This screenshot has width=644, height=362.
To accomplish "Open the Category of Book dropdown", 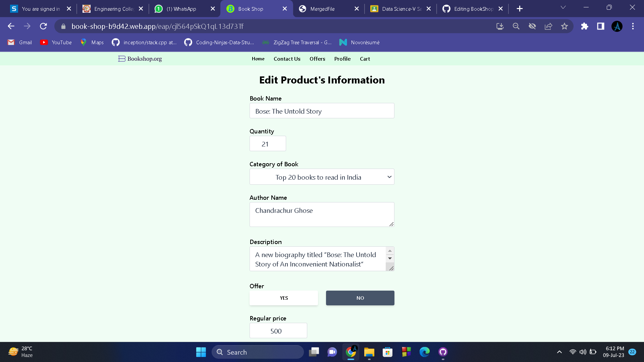I will click(322, 177).
